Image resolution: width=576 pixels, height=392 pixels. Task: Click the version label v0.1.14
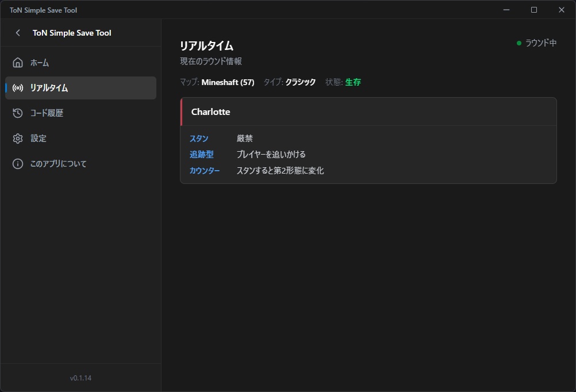pyautogui.click(x=81, y=378)
